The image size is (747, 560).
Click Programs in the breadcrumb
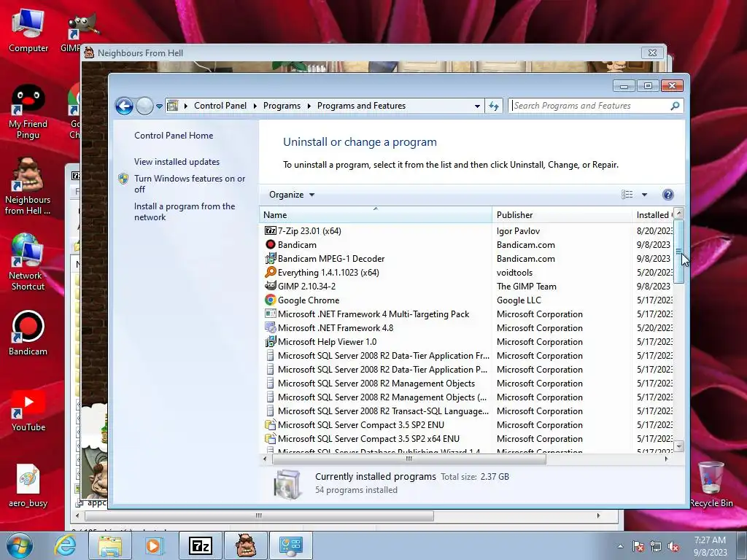click(x=282, y=106)
